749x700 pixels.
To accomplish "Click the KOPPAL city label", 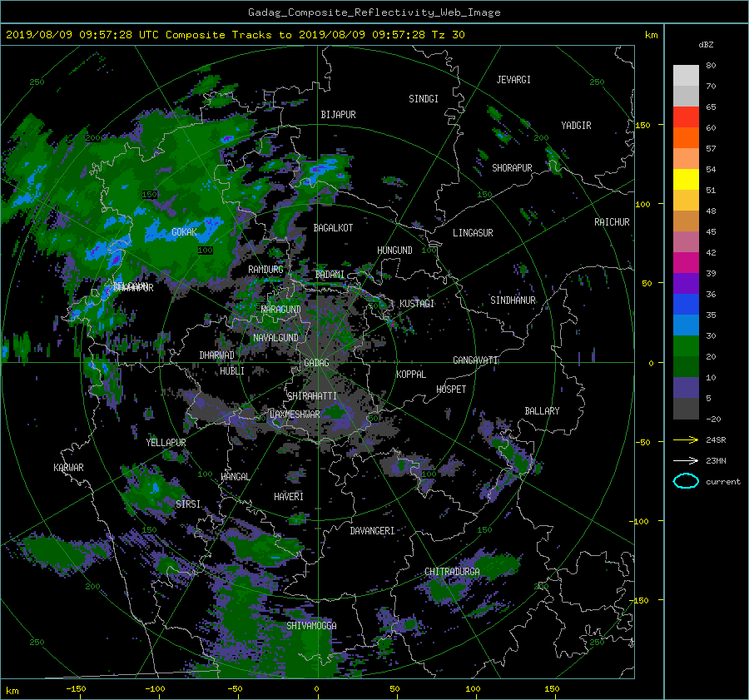I will tap(411, 374).
